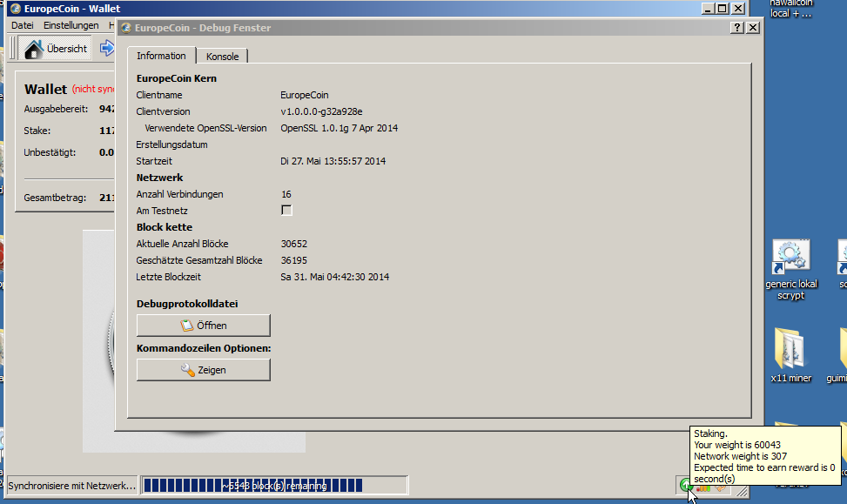Open the generic lokal scrypt desktop shortcut

pos(790,270)
